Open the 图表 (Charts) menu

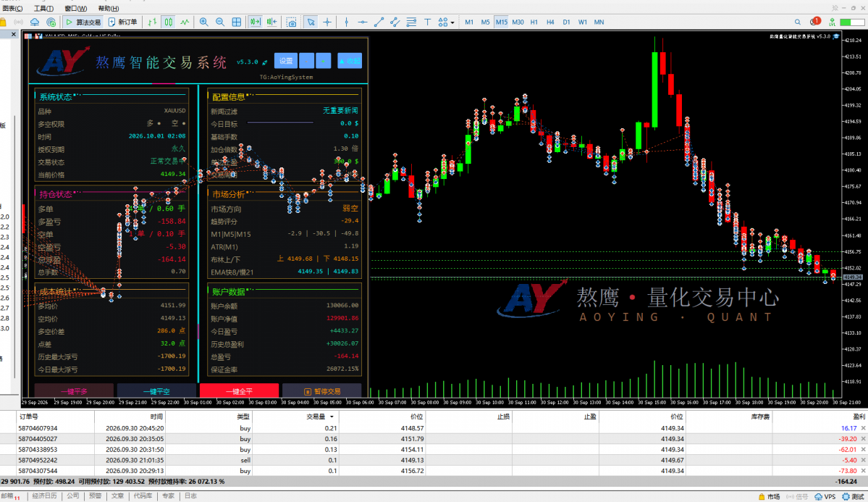[12, 8]
